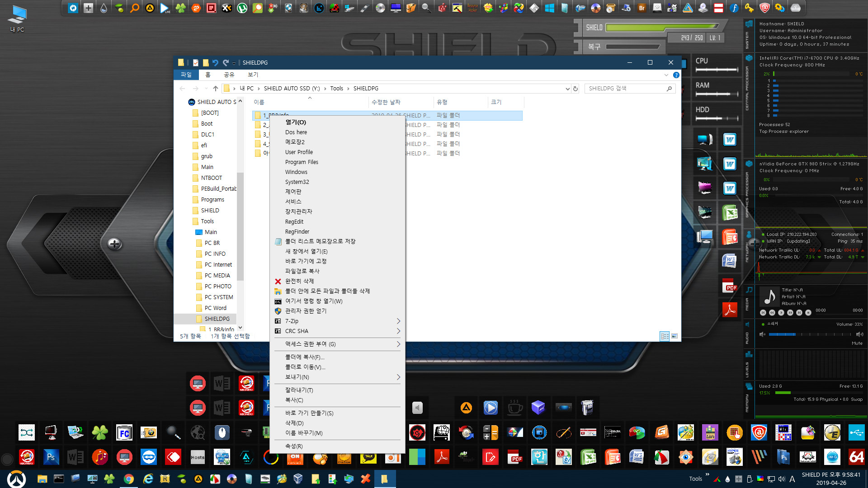Click the ladybug icon in top dock
This screenshot has height=488, width=868.
[334, 8]
